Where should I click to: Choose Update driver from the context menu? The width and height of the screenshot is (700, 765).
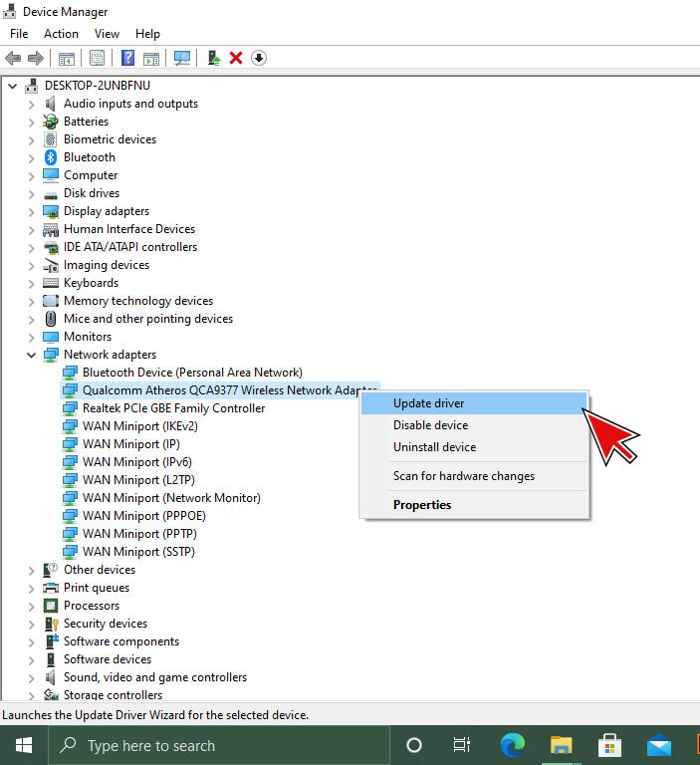[428, 403]
